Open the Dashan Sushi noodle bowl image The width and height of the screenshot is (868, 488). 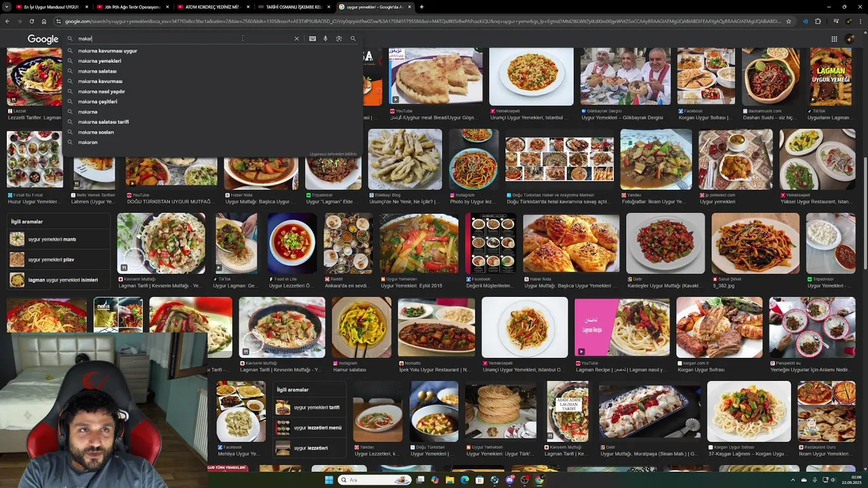(770, 77)
